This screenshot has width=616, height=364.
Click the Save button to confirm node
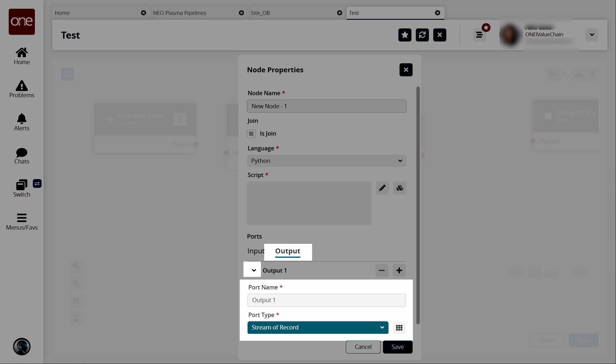398,347
